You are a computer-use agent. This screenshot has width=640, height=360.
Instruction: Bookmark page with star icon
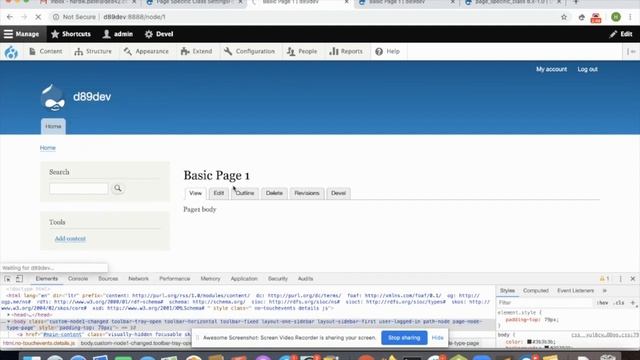click(x=564, y=17)
